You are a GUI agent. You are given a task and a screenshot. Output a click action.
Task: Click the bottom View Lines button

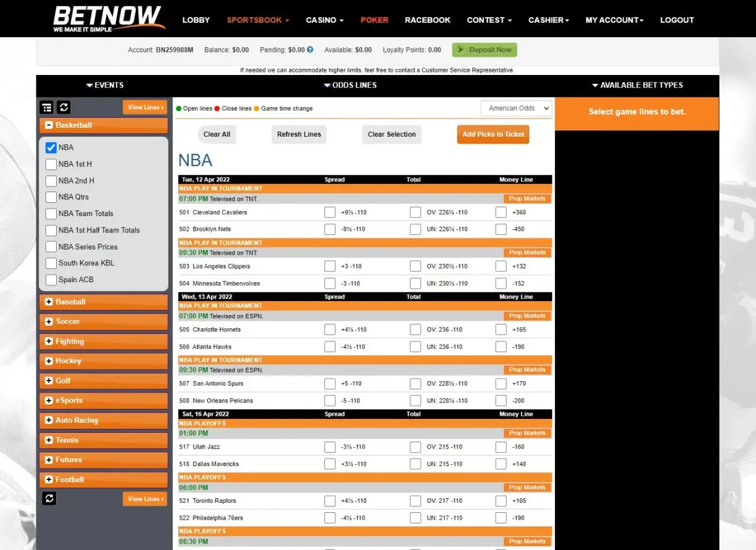[x=145, y=499]
